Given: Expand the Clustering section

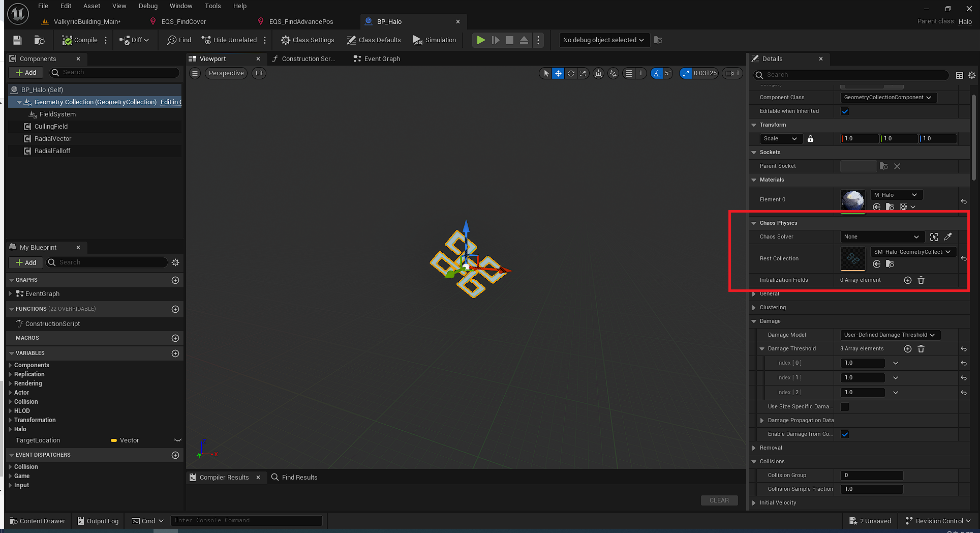Looking at the screenshot, I should click(754, 308).
